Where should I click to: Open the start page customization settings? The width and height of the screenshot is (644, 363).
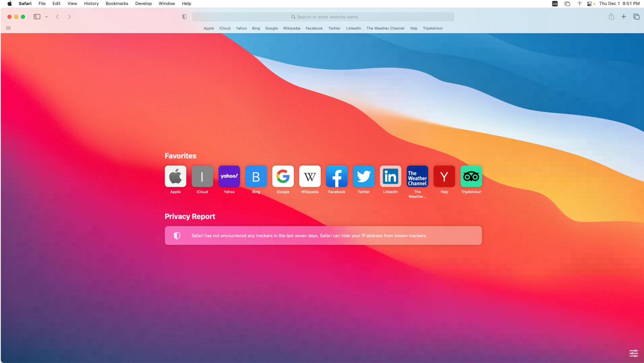(634, 353)
